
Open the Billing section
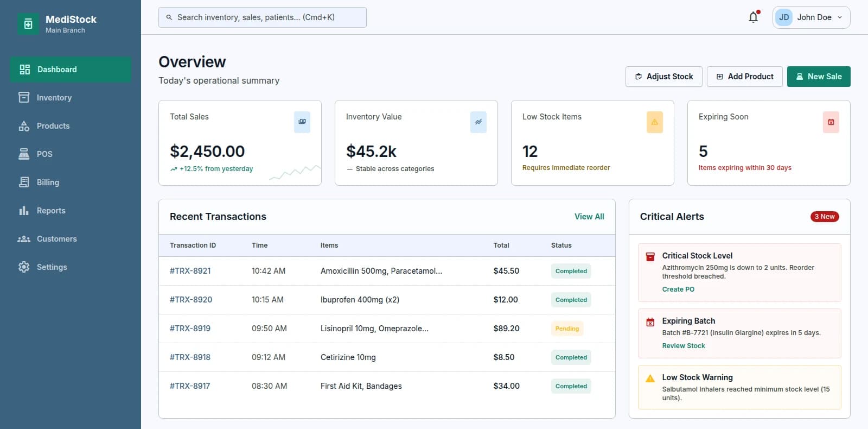[71, 182]
